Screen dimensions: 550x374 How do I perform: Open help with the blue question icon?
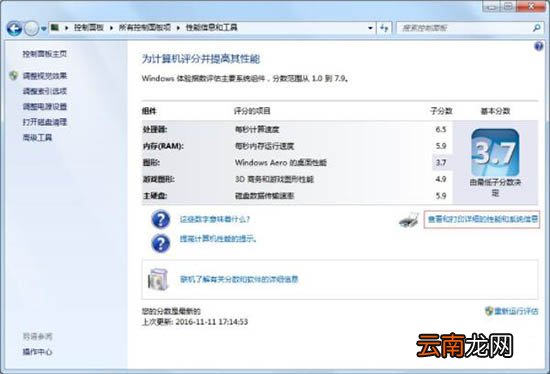click(x=539, y=46)
